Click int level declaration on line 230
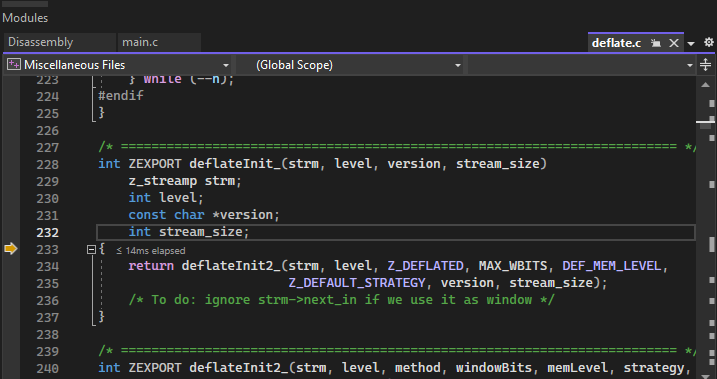The height and width of the screenshot is (379, 717). (166, 198)
